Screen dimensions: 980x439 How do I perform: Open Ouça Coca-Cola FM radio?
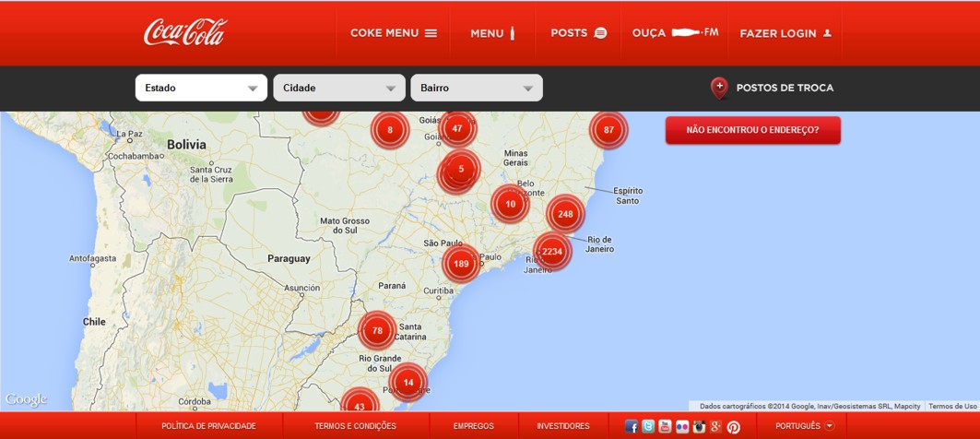point(675,32)
